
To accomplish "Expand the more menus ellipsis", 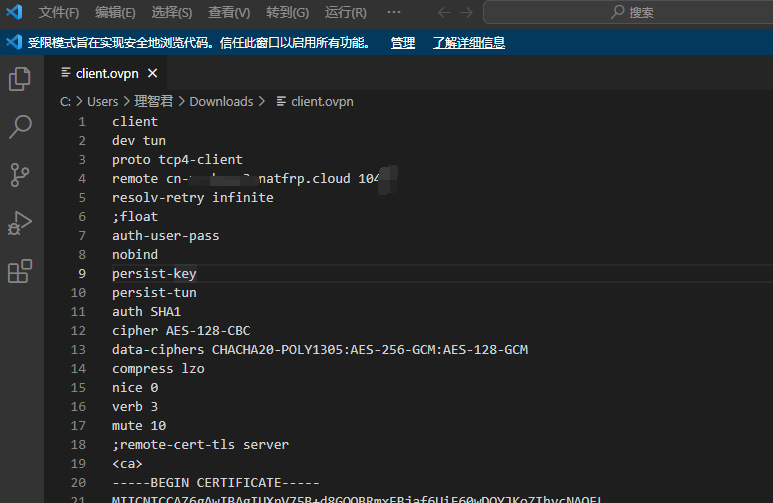I will coord(394,12).
